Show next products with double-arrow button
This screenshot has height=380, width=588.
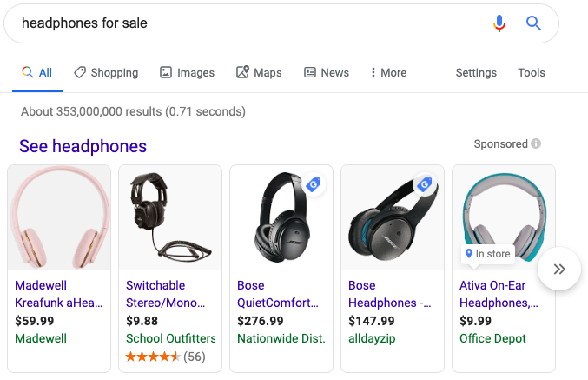click(x=559, y=269)
